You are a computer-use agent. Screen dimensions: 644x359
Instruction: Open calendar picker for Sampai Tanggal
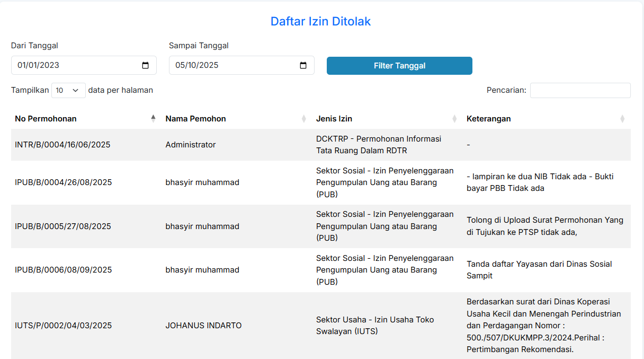pyautogui.click(x=303, y=65)
